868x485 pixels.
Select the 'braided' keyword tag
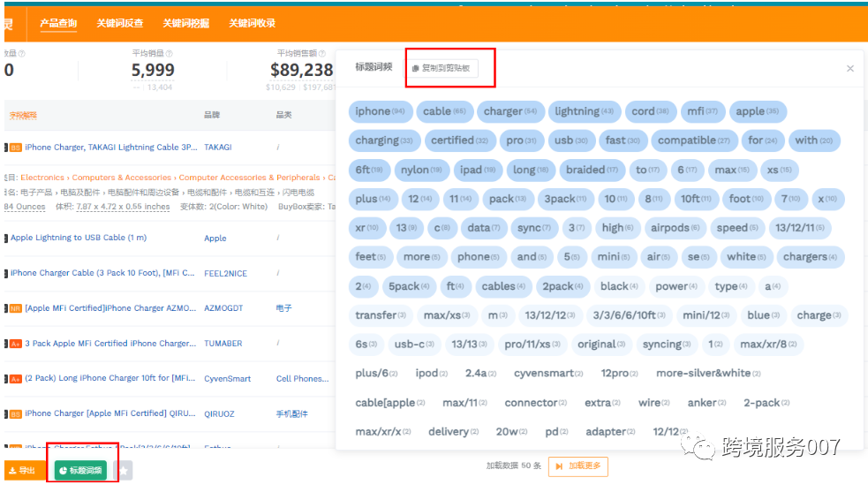pyautogui.click(x=592, y=170)
